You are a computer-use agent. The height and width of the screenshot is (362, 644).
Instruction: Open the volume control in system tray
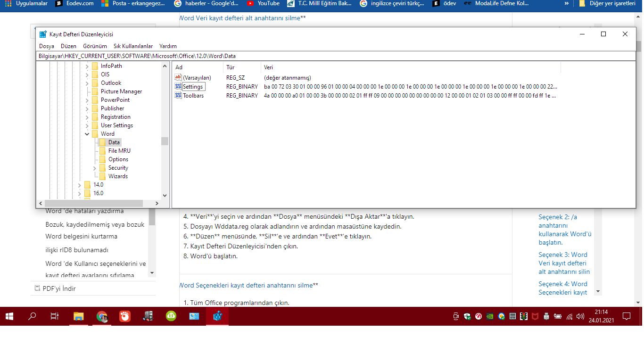pos(580,316)
